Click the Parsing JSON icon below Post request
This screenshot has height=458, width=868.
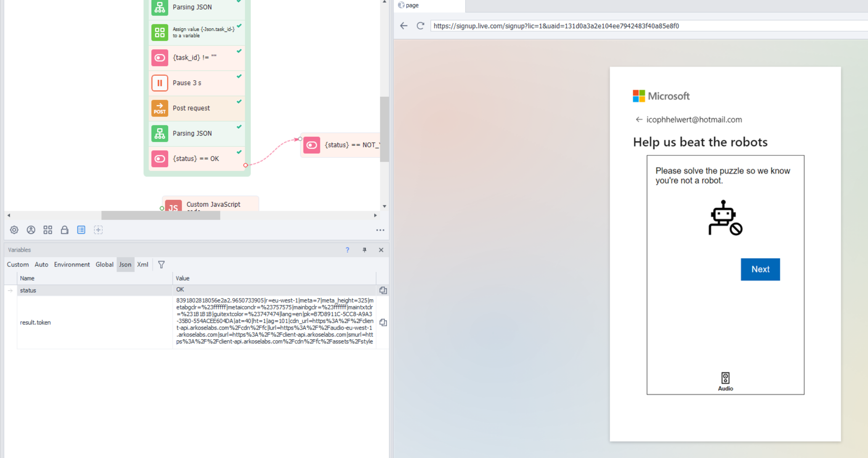point(159,133)
